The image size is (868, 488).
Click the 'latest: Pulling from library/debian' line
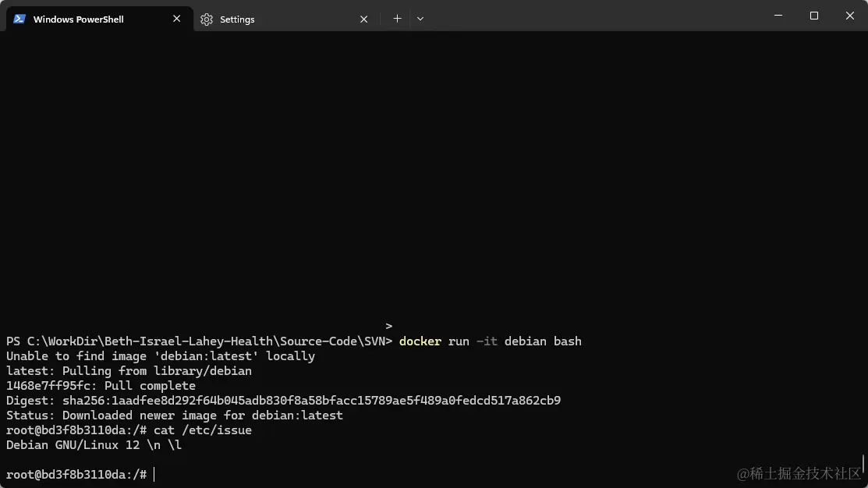tap(129, 371)
